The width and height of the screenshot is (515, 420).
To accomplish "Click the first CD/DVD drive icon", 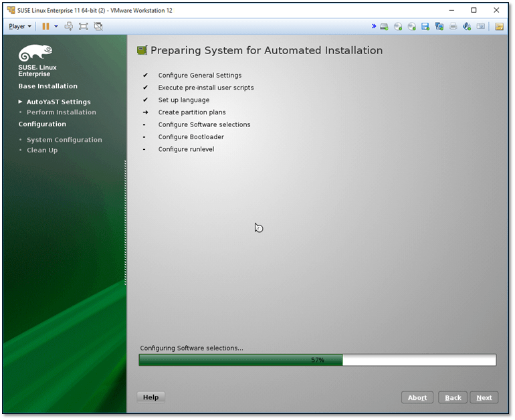I will 398,26.
